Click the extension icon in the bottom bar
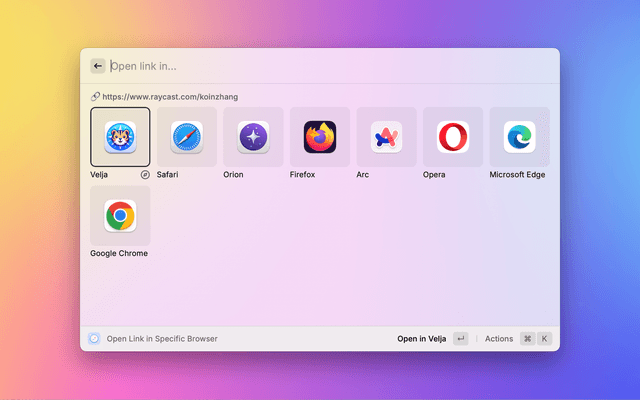Viewport: 640px width, 400px height. (94, 339)
